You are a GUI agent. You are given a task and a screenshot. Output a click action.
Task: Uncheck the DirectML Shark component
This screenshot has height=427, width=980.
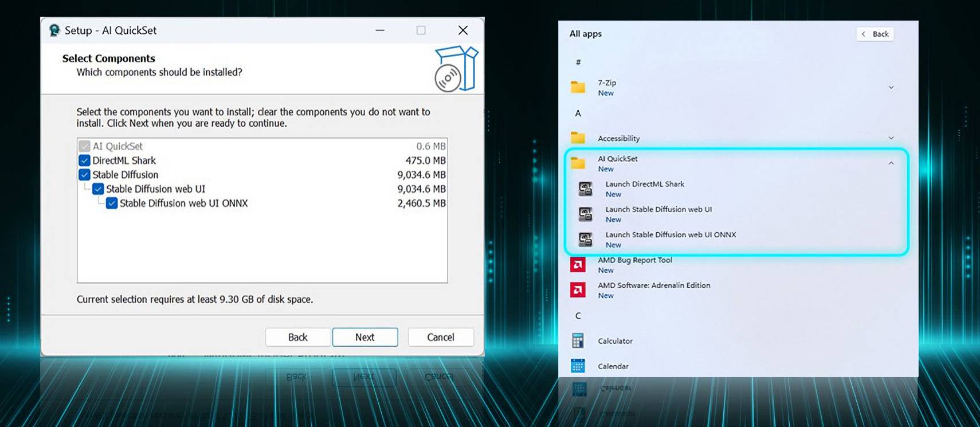(x=84, y=160)
